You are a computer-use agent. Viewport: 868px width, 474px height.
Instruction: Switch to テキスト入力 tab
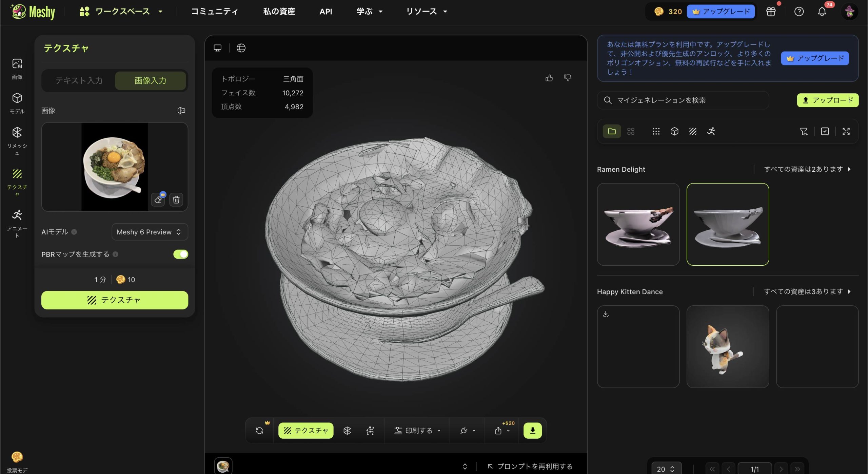(x=79, y=80)
